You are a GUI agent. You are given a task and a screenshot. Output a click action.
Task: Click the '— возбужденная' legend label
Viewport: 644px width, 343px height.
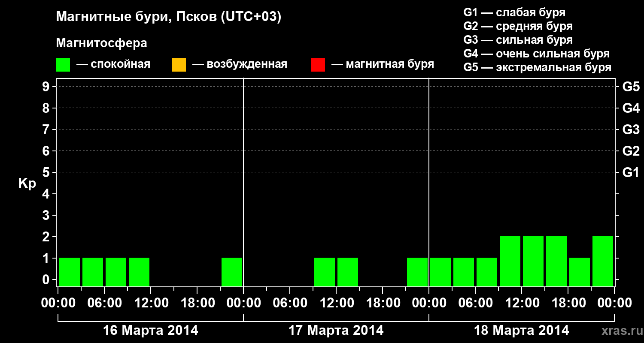click(240, 65)
